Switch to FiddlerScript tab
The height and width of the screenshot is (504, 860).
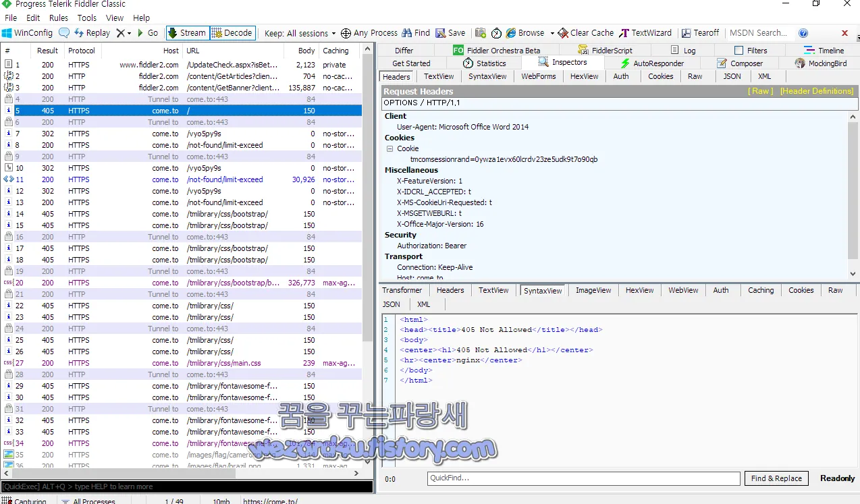(606, 51)
